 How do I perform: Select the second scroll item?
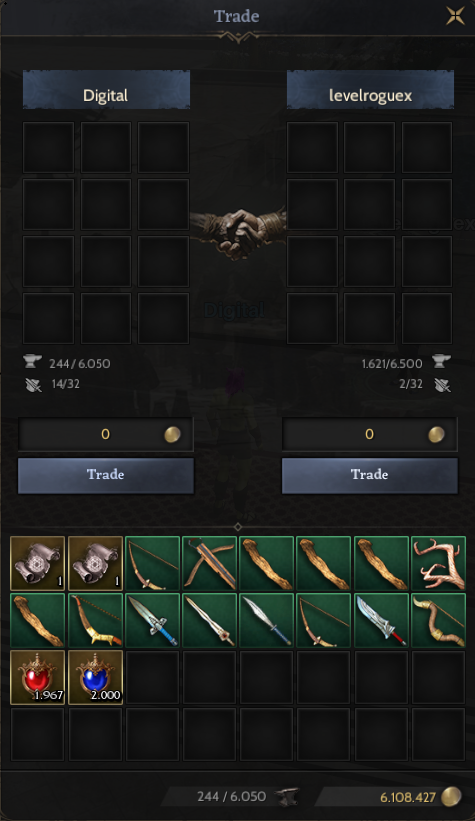pos(95,563)
